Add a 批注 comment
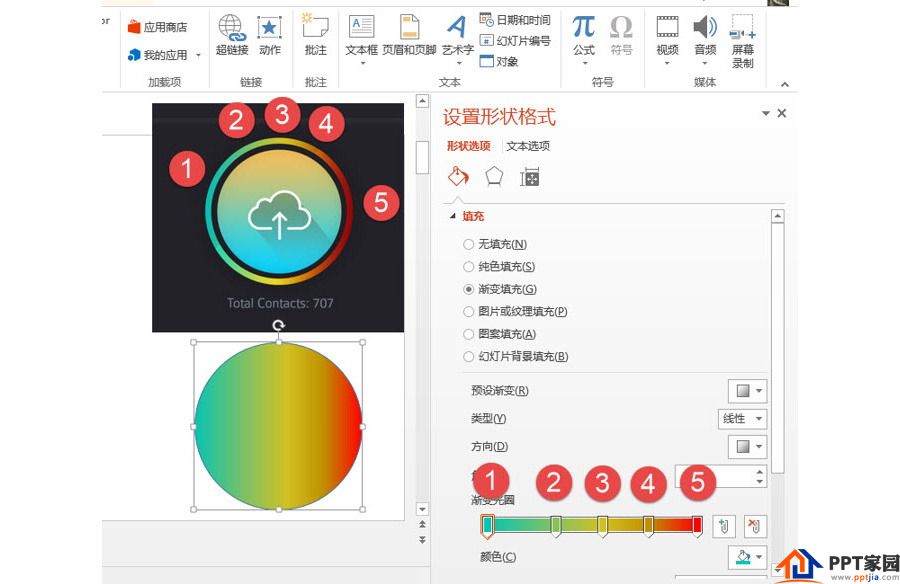The width and height of the screenshot is (900, 584). [315, 36]
